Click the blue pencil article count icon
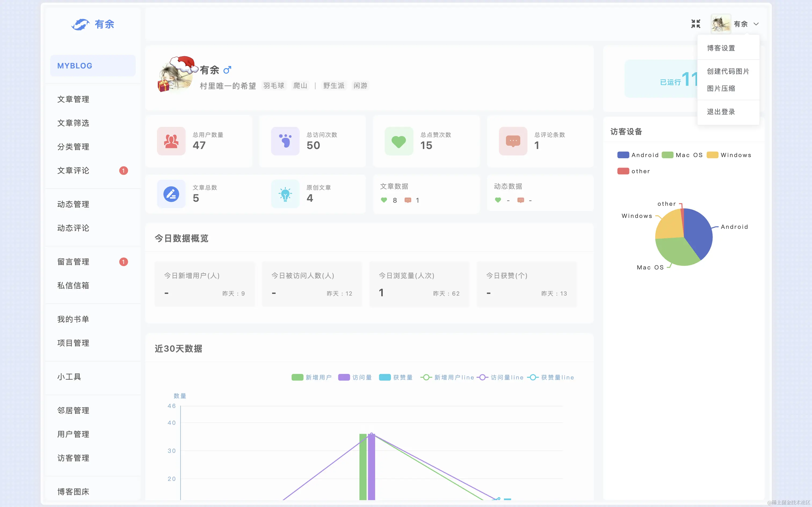 171,194
